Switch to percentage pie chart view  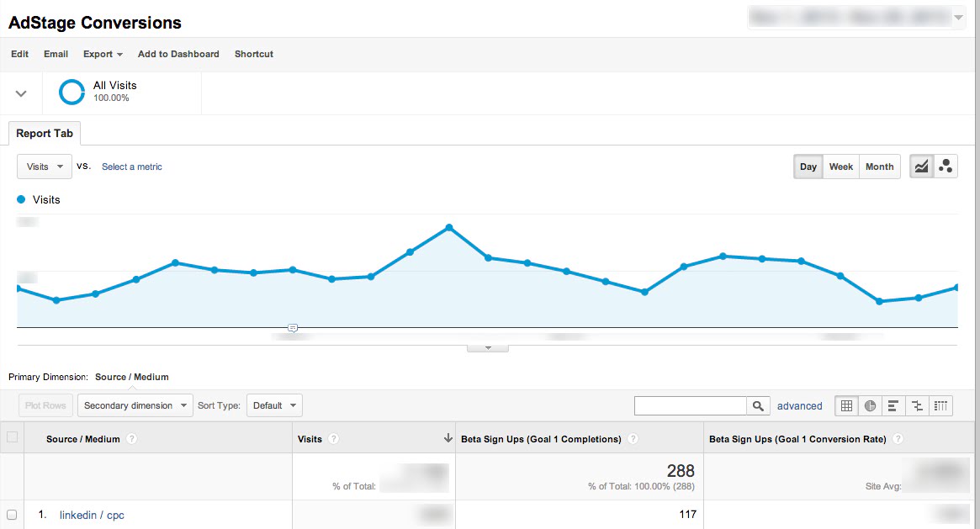870,405
